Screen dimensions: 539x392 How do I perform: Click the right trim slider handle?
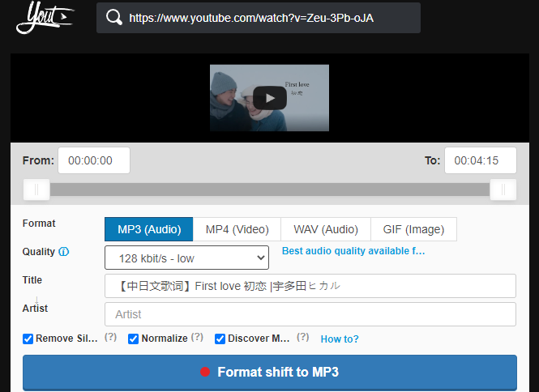coord(503,190)
